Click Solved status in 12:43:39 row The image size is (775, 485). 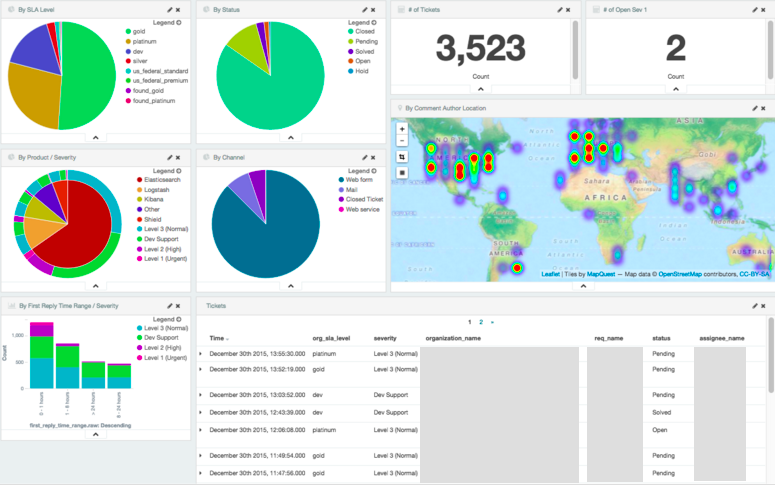point(662,413)
